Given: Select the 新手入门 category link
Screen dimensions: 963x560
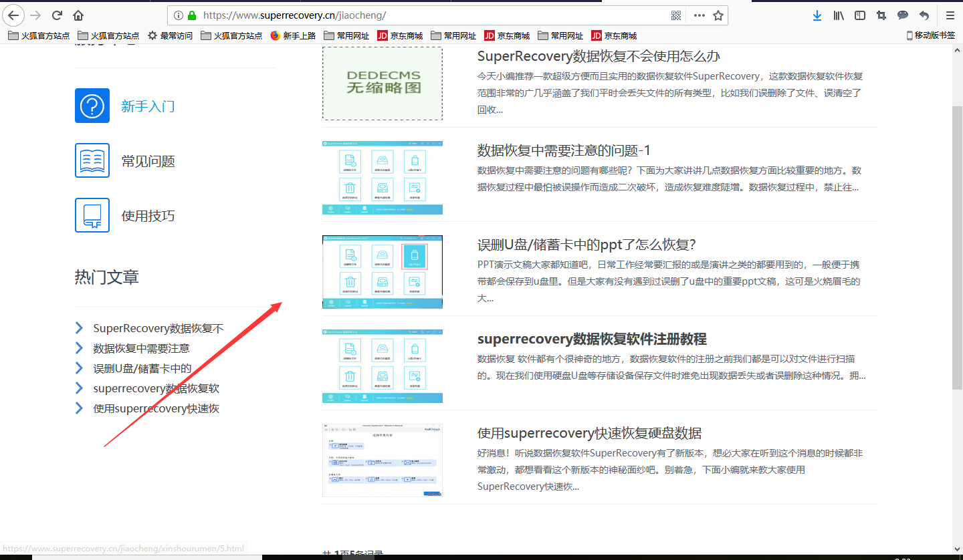Looking at the screenshot, I should pos(148,106).
